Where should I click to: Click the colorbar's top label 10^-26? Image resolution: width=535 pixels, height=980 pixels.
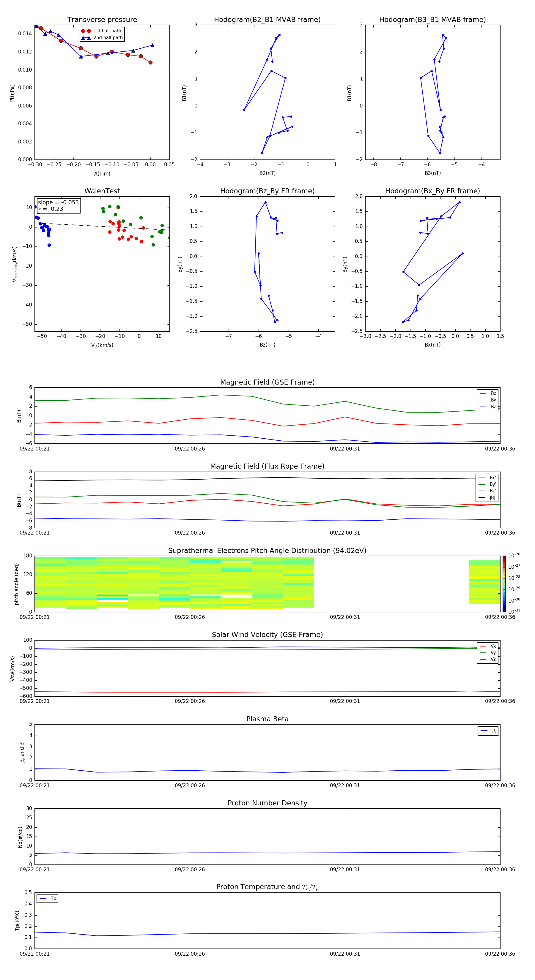click(x=514, y=555)
